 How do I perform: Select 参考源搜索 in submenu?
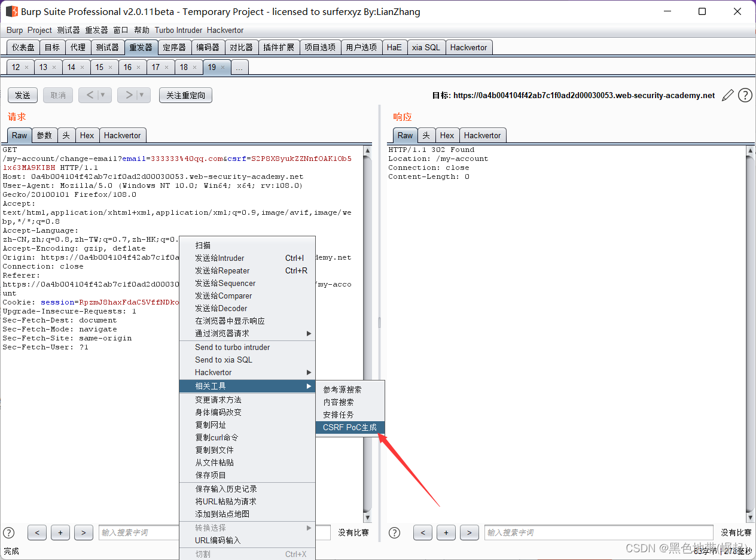pyautogui.click(x=350, y=389)
